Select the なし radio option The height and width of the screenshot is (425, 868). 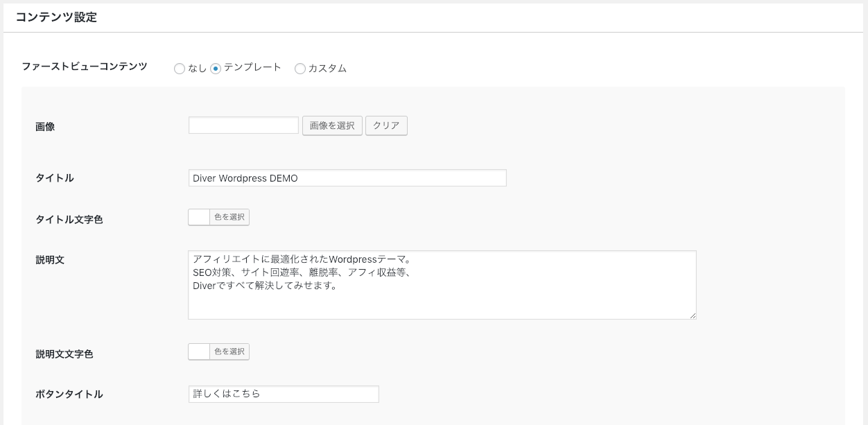pyautogui.click(x=180, y=69)
